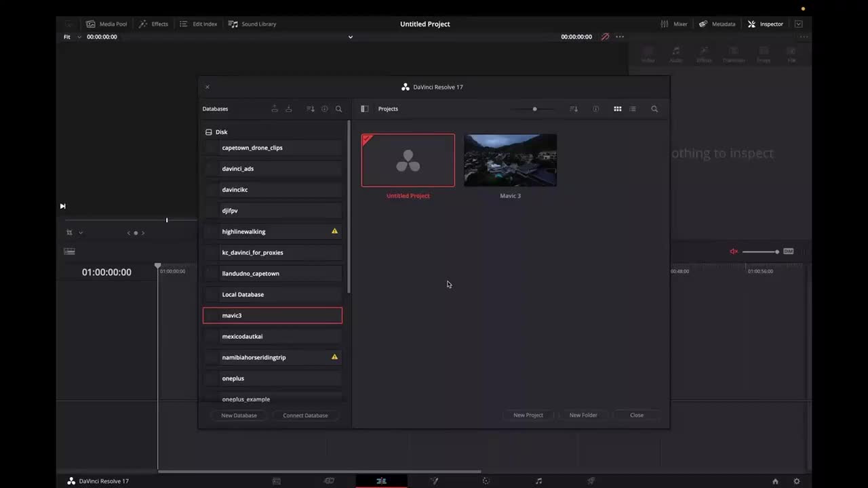Click the warning icon on namibiahorseridingtrip
The height and width of the screenshot is (488, 868).
pos(334,357)
